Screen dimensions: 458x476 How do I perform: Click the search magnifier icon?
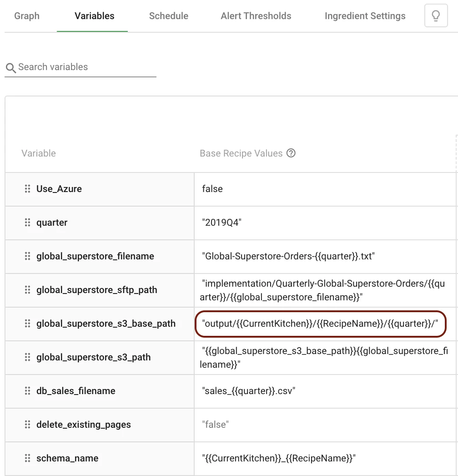11,67
